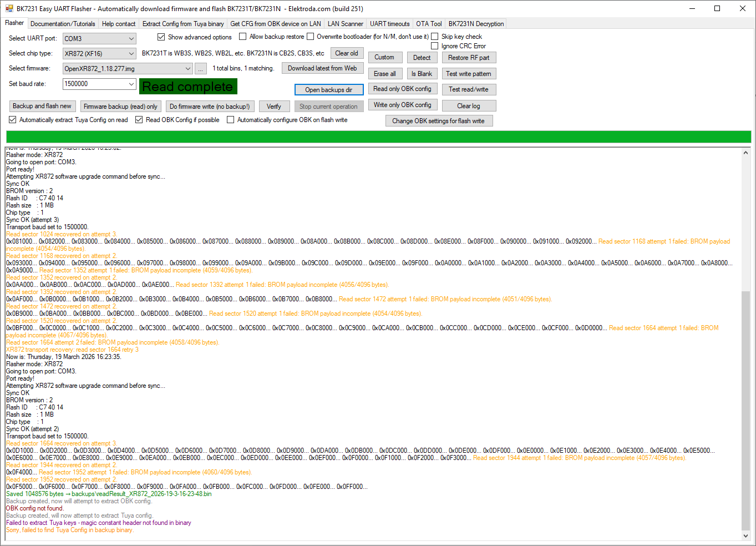Open the OTA Tool tab

(x=429, y=24)
